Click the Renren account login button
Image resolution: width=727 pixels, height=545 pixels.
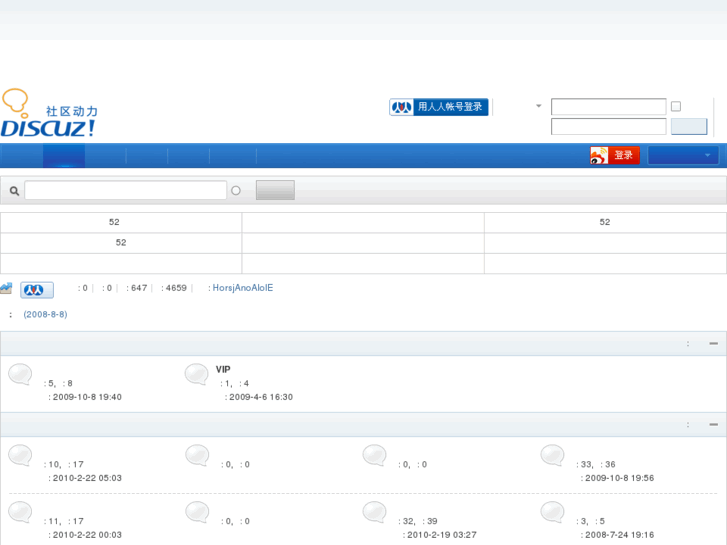pyautogui.click(x=439, y=107)
